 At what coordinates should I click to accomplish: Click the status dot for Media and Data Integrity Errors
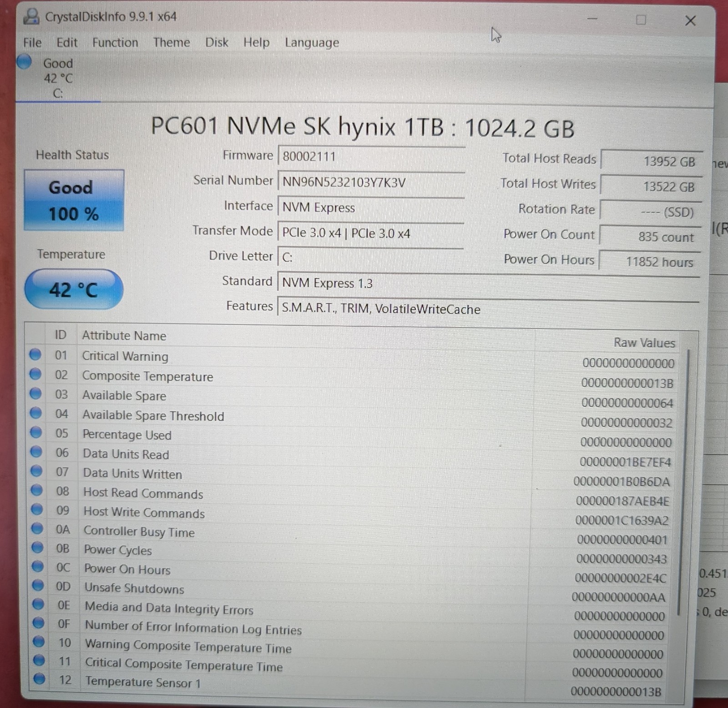(x=38, y=604)
